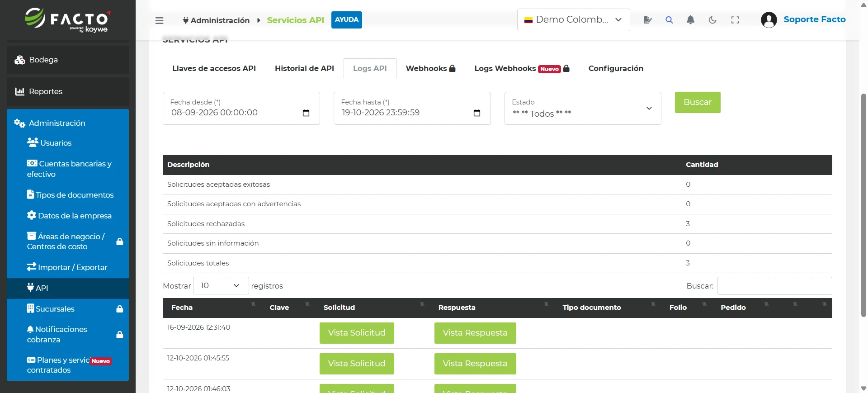The image size is (868, 393).
Task: Toggle the hamburger sidebar menu
Action: 159,20
